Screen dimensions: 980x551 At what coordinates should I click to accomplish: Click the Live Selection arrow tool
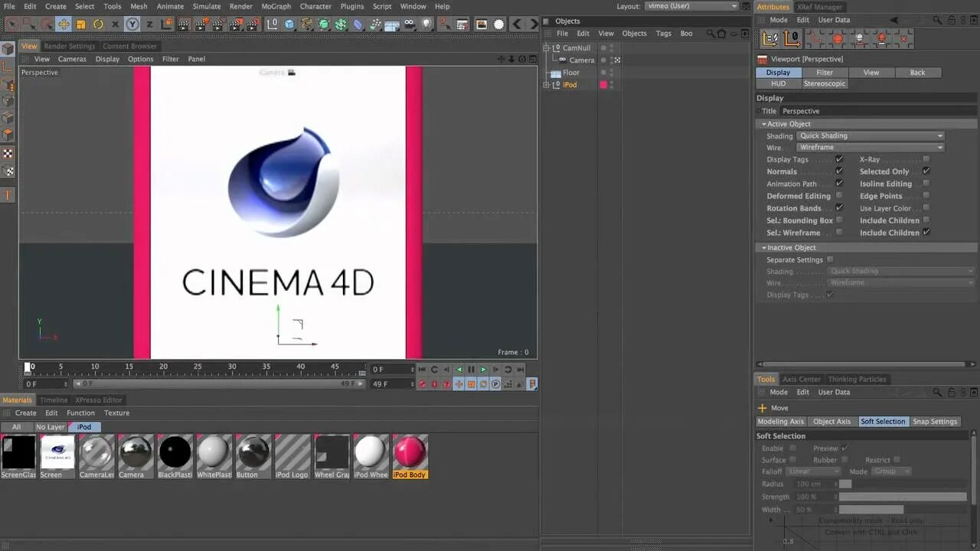click(x=12, y=24)
